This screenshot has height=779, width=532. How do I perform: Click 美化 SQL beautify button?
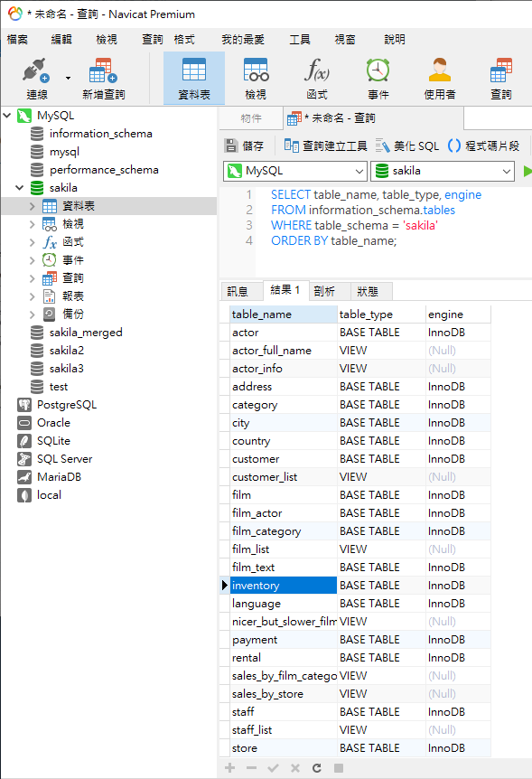coord(407,145)
